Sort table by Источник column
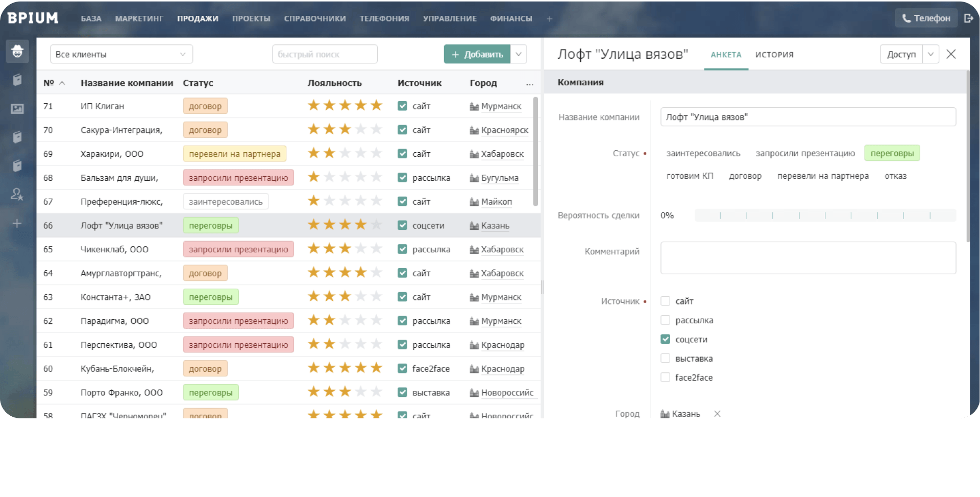Image resolution: width=980 pixels, height=497 pixels. [x=420, y=83]
